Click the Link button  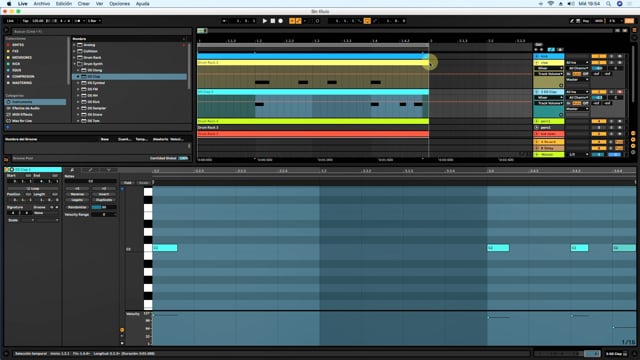point(11,21)
